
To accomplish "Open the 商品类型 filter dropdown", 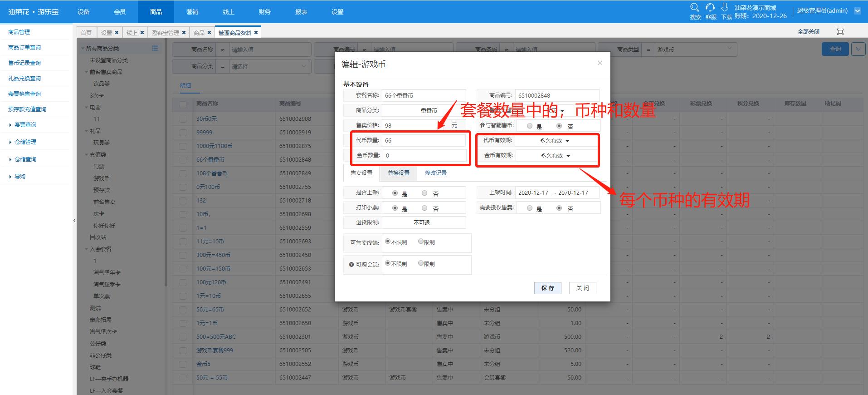I will pyautogui.click(x=695, y=49).
